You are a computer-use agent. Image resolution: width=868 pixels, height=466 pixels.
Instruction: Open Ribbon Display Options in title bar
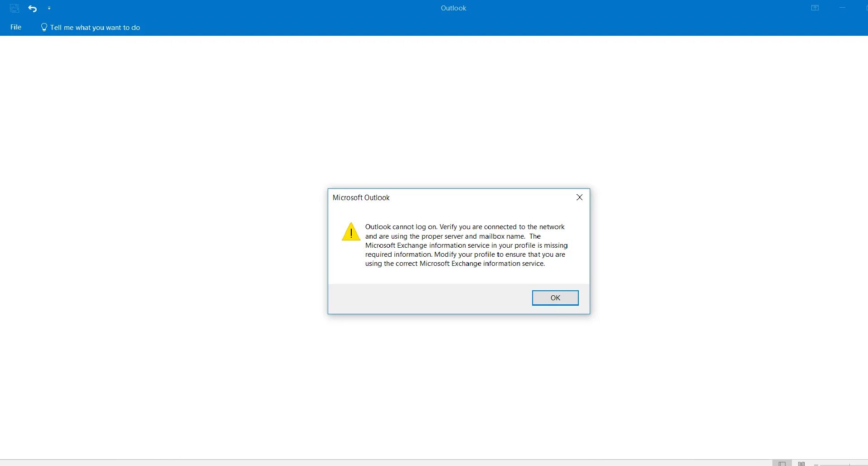click(815, 8)
